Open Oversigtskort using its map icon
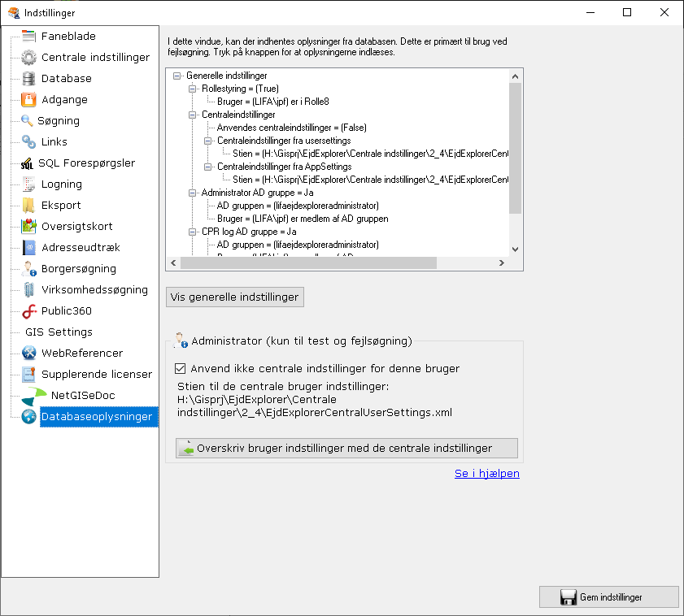Viewport: 684px width, 616px height. [x=27, y=226]
